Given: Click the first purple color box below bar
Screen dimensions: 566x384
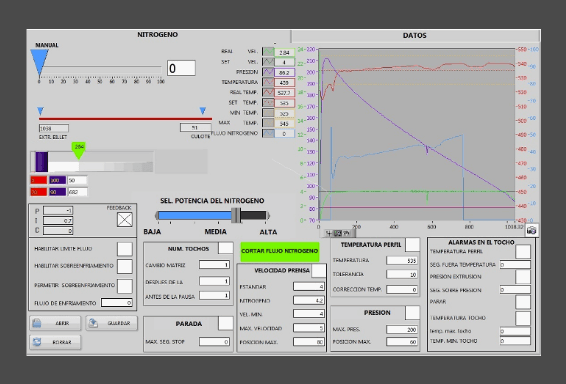Looking at the screenshot, I should 58,180.
